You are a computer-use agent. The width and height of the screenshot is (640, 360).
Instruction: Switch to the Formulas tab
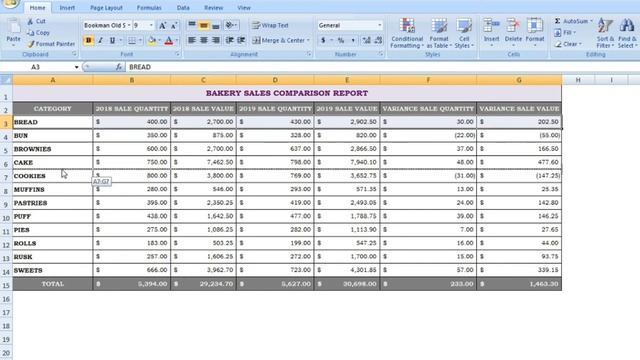[149, 8]
